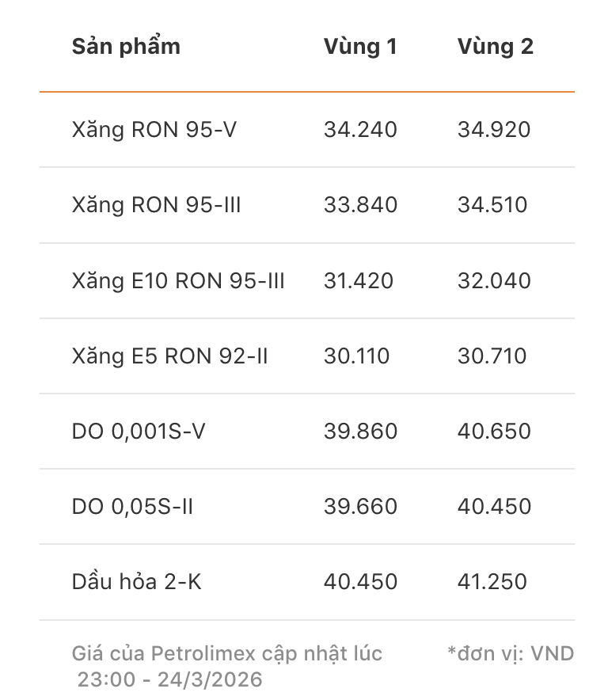
Task: Select the DO 0,05S-II product name
Action: [x=132, y=507]
